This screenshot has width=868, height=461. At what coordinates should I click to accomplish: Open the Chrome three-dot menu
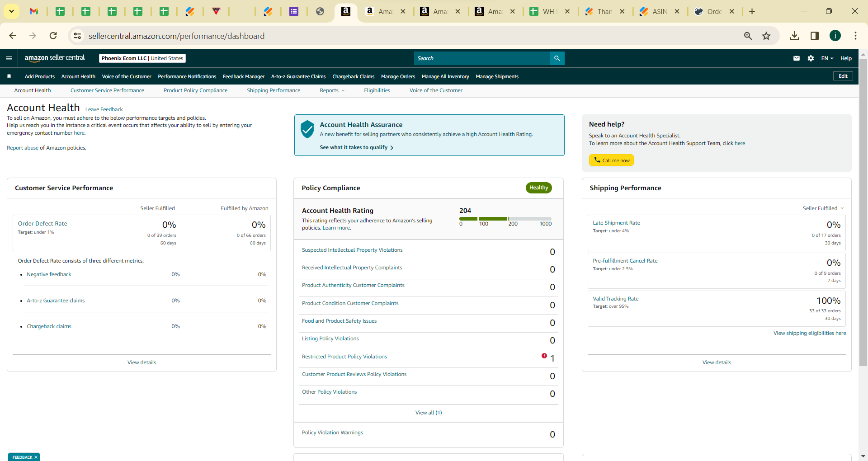click(855, 36)
